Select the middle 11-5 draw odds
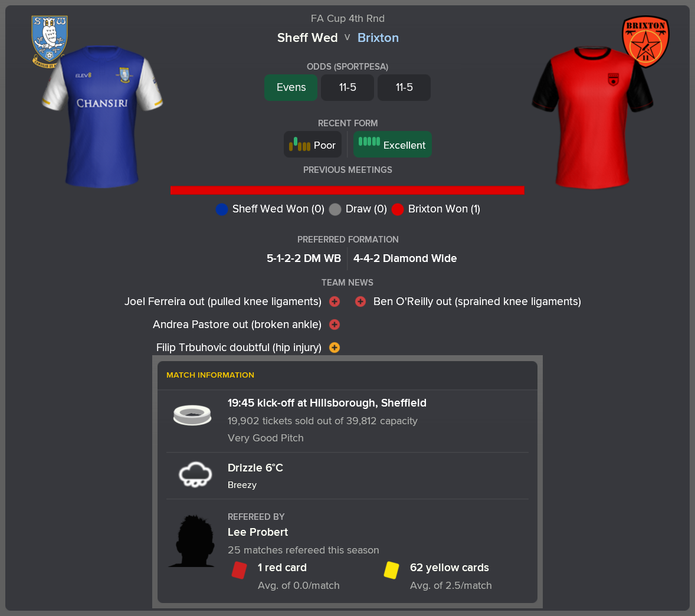 [347, 87]
